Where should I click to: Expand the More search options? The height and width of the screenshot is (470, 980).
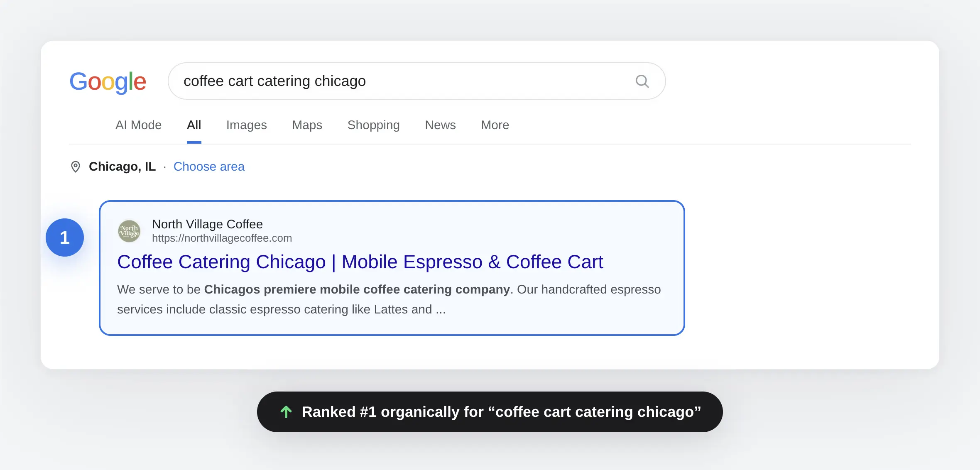495,125
